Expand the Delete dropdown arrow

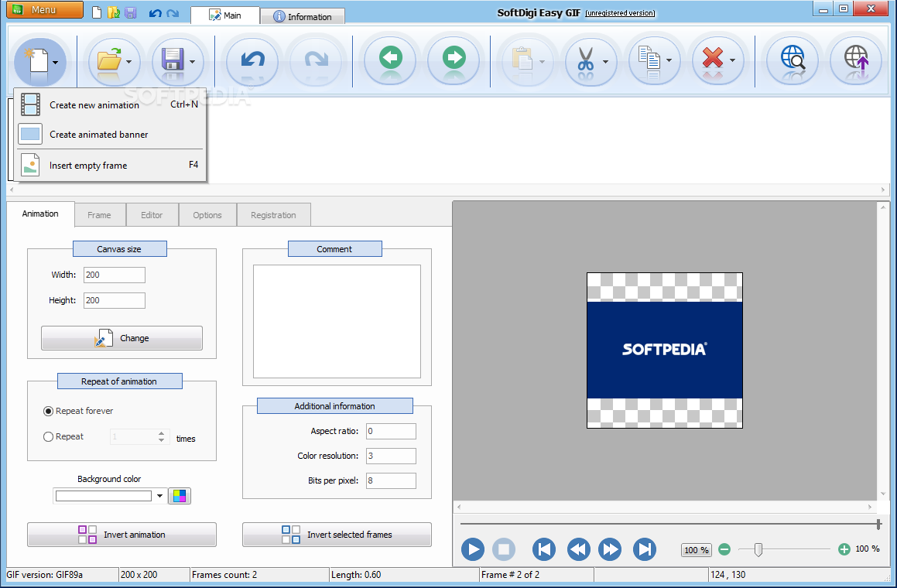click(x=732, y=60)
